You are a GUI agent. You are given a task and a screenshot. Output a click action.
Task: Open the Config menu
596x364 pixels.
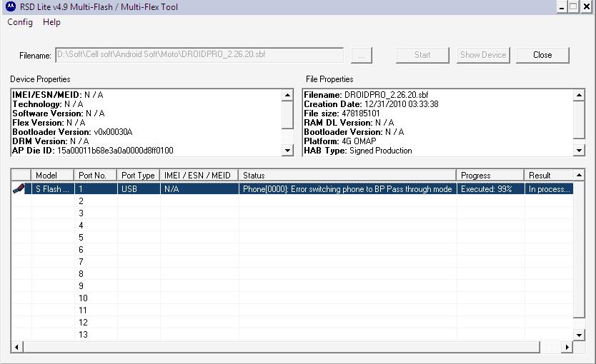point(20,22)
